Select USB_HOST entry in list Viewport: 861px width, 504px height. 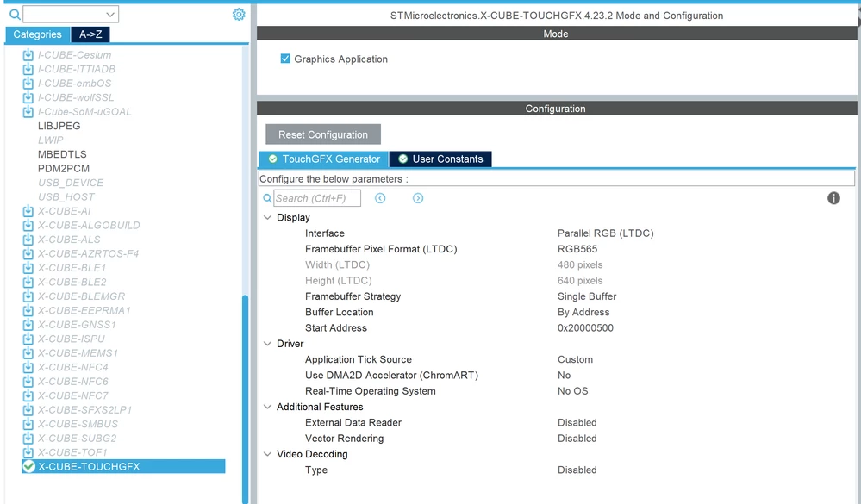[x=66, y=197]
